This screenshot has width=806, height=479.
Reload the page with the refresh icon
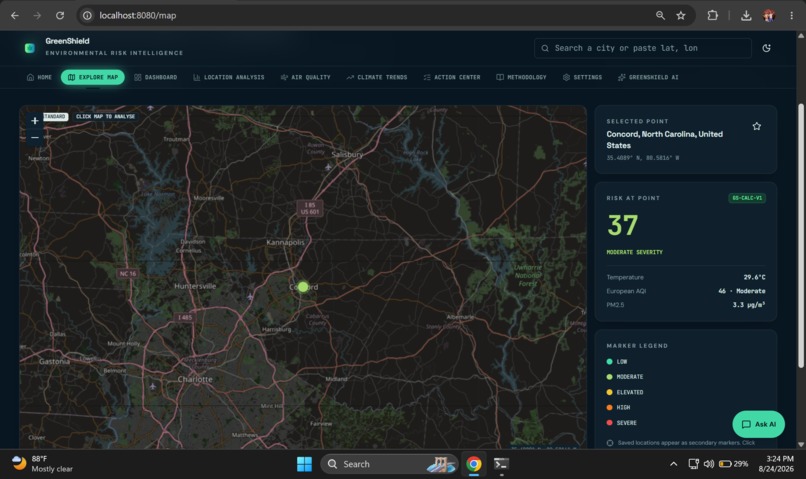click(x=60, y=15)
